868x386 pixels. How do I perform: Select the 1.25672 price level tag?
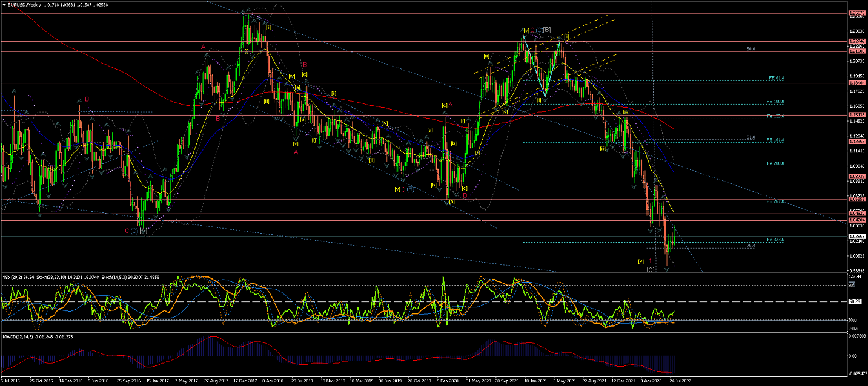[857, 13]
